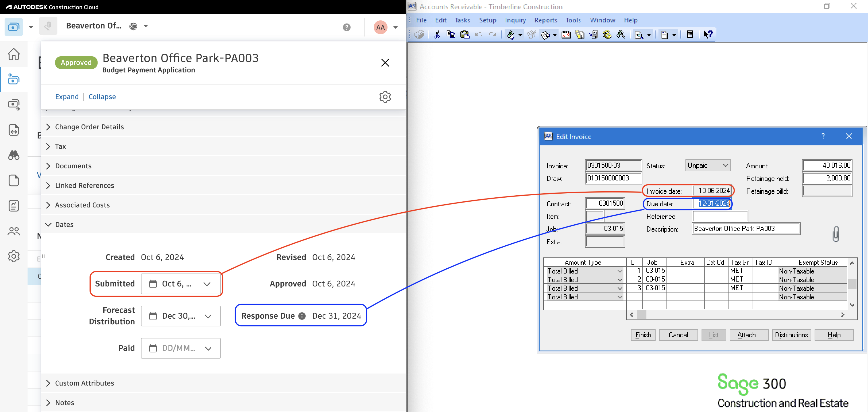Open the Setup menu
This screenshot has height=412, width=868.
click(x=488, y=20)
